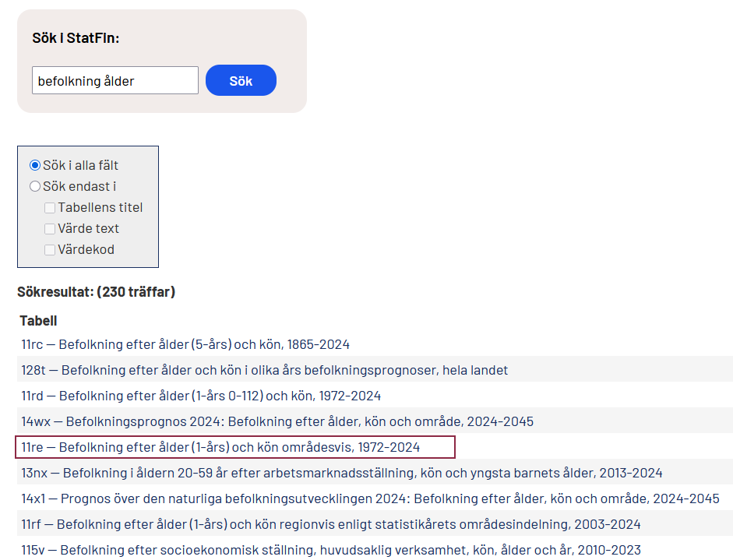The width and height of the screenshot is (733, 560).
Task: Open table 115v socioekonomisk ställning result
Action: click(x=330, y=550)
